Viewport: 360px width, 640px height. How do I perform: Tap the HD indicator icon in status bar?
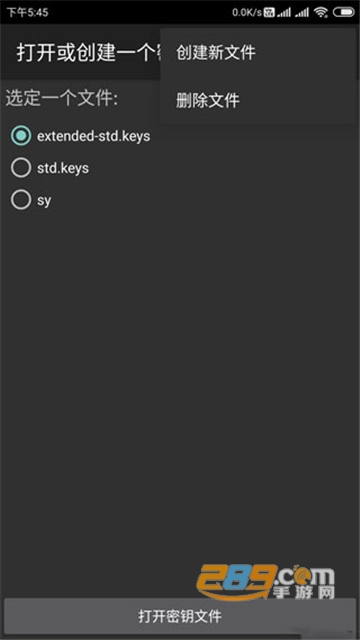(269, 13)
